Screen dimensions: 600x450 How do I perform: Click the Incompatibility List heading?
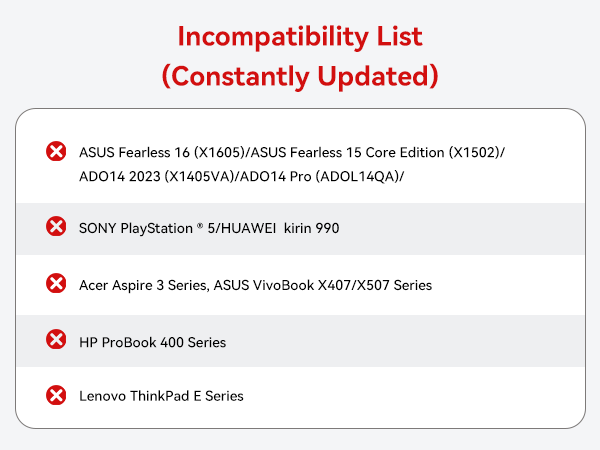[300, 37]
